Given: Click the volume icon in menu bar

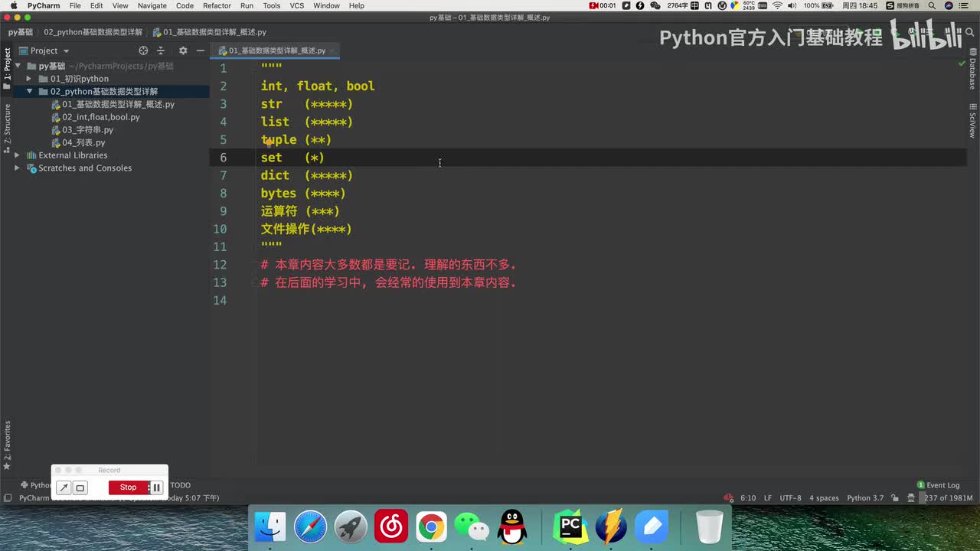Looking at the screenshot, I should tap(793, 5).
